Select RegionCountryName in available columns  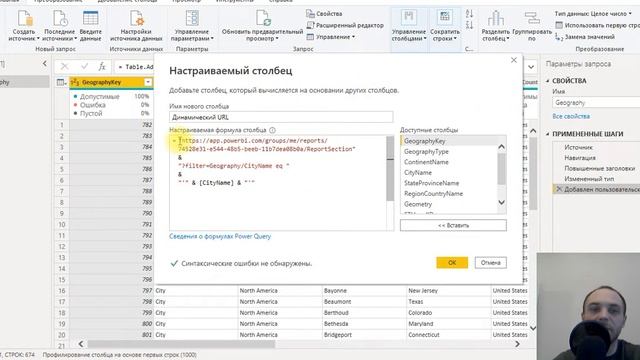pos(433,194)
